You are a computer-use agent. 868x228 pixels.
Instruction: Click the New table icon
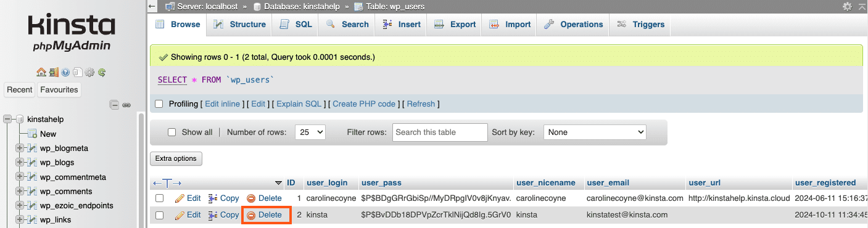click(x=32, y=134)
